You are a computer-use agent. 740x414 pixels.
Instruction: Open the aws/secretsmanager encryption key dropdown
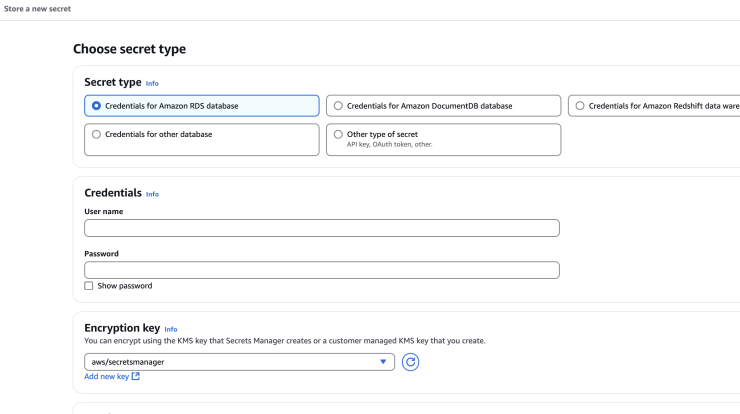point(239,362)
